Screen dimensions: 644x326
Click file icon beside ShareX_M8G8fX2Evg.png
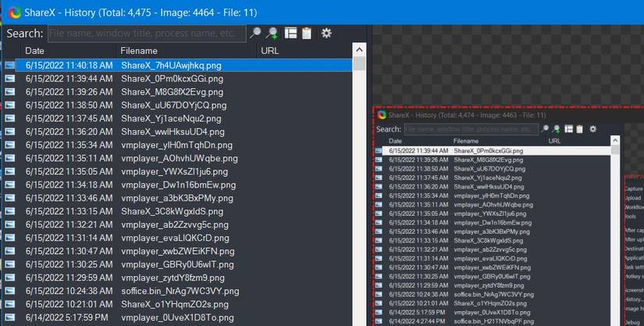(x=10, y=91)
